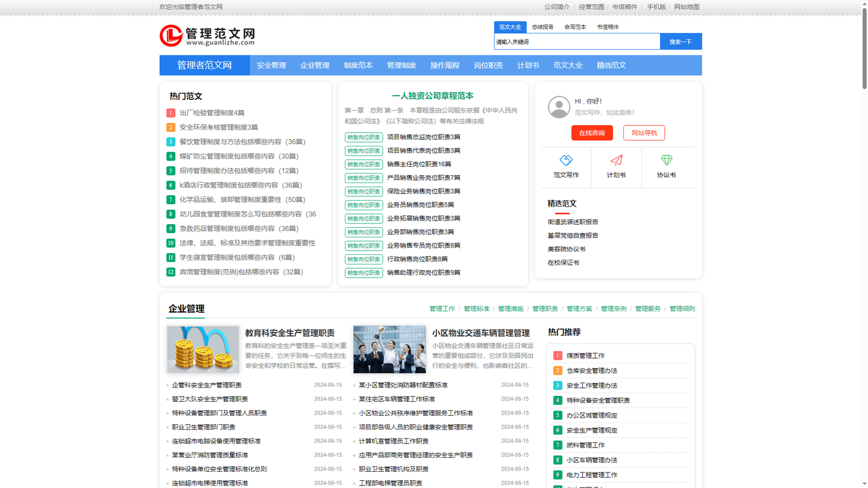The height and width of the screenshot is (488, 868).
Task: Open 基层党组自查报告
Action: 573,236
